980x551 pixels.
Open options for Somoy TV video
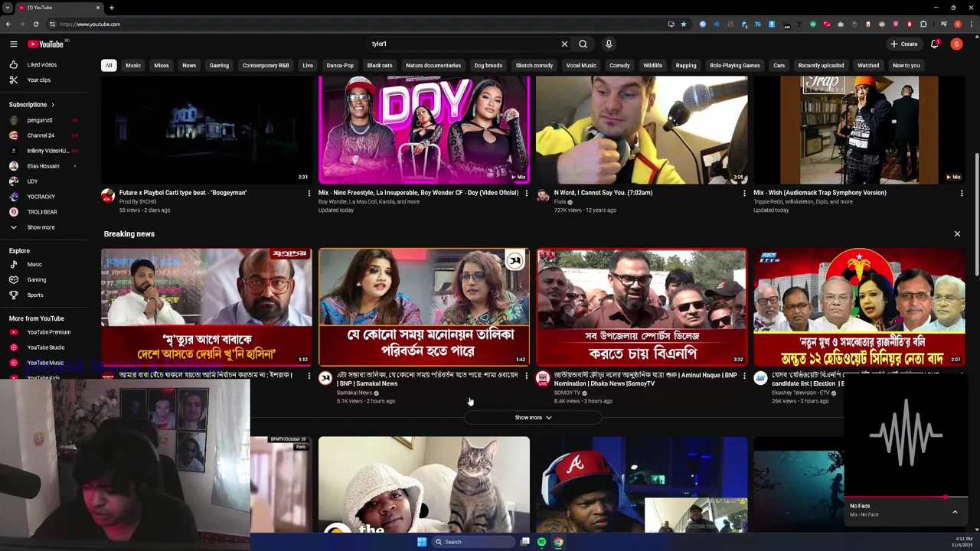coord(743,376)
